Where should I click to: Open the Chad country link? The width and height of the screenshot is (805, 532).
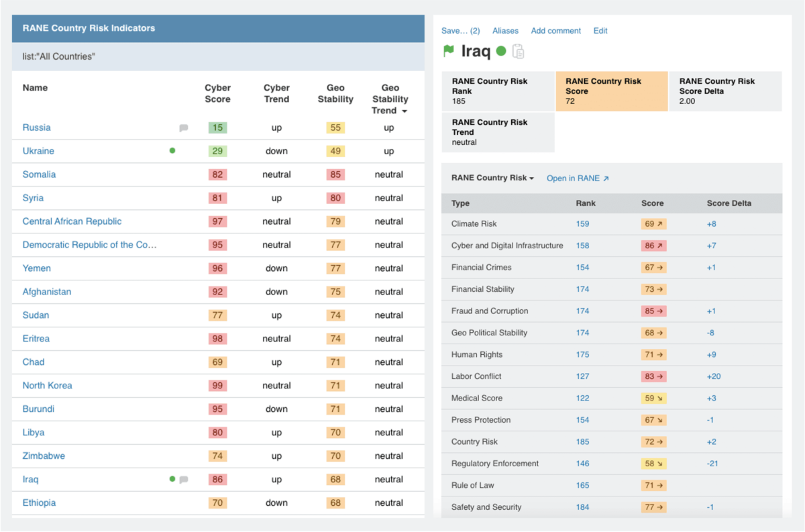coord(34,362)
